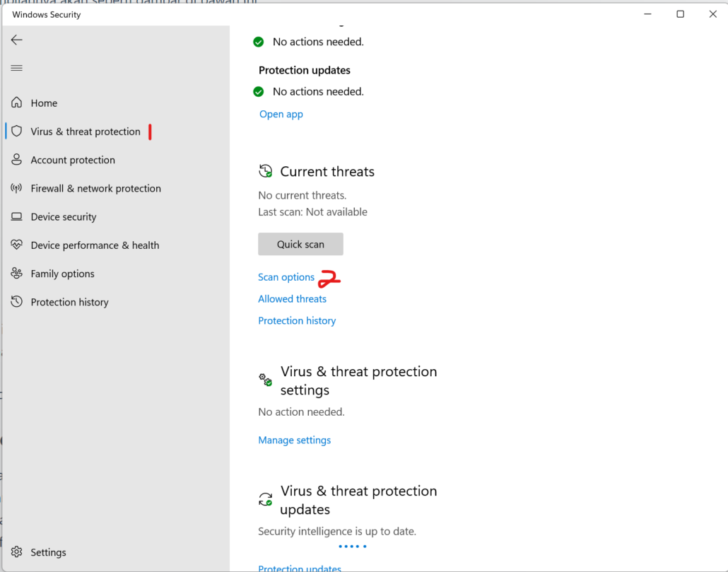Viewport: 728px width, 572px height.
Task: Click green checkmark under Protection updates heading
Action: (259, 91)
